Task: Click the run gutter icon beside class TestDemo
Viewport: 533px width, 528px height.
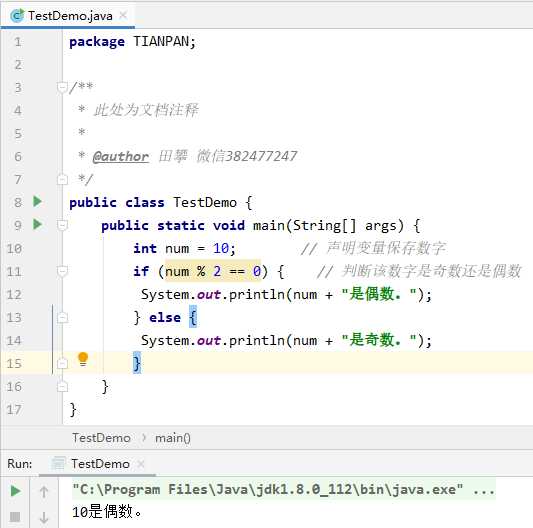Action: click(x=37, y=201)
